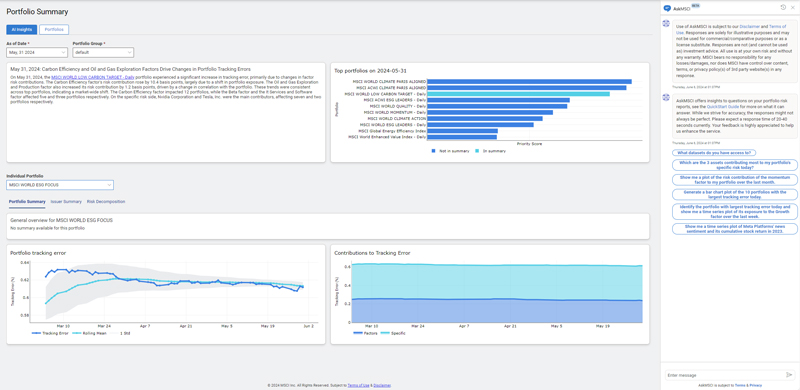Toggle Specific legend series
Viewport: 800px width, 390px height.
click(393, 332)
